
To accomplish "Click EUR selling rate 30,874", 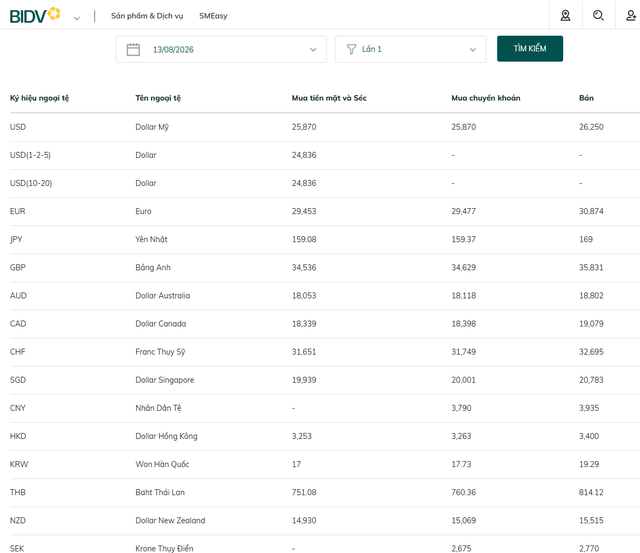I will coord(591,211).
